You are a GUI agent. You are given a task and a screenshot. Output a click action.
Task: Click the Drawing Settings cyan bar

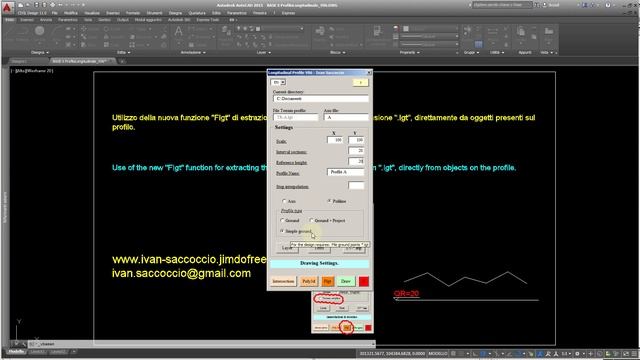click(x=319, y=263)
